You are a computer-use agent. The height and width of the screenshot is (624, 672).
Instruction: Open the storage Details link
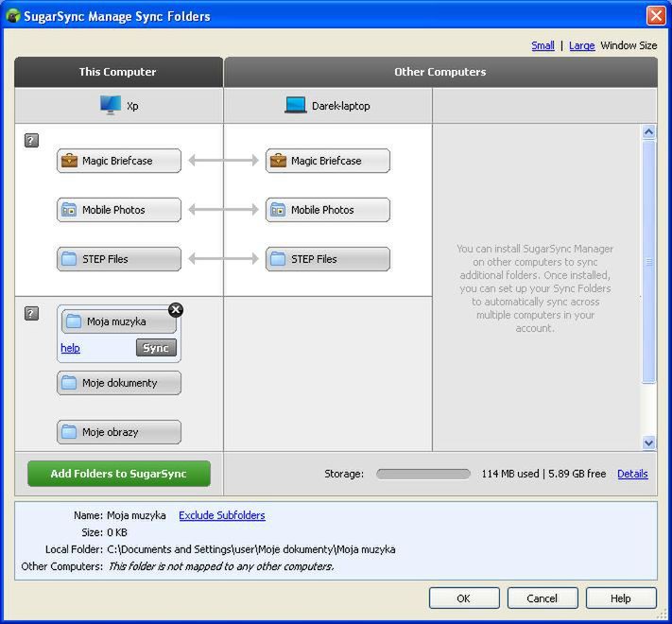point(632,474)
